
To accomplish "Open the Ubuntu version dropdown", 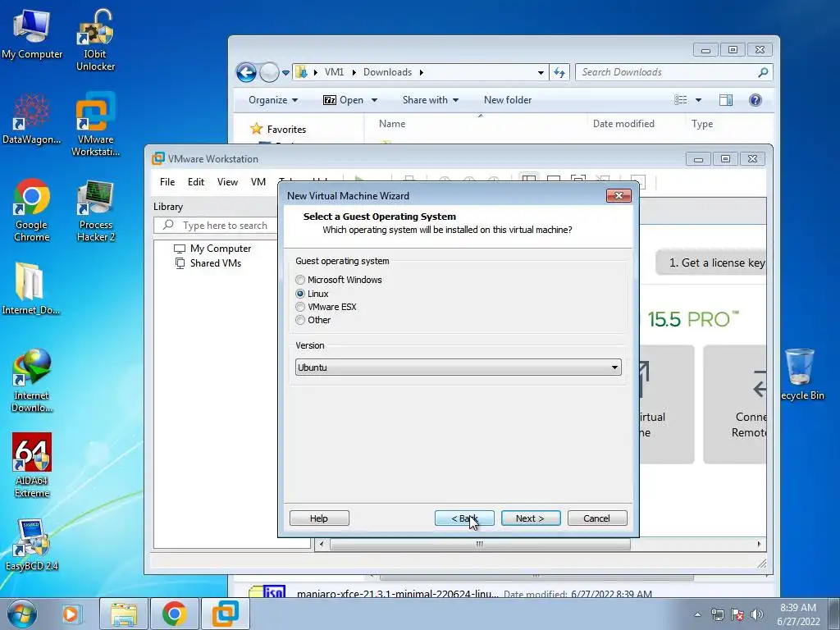I will (458, 367).
